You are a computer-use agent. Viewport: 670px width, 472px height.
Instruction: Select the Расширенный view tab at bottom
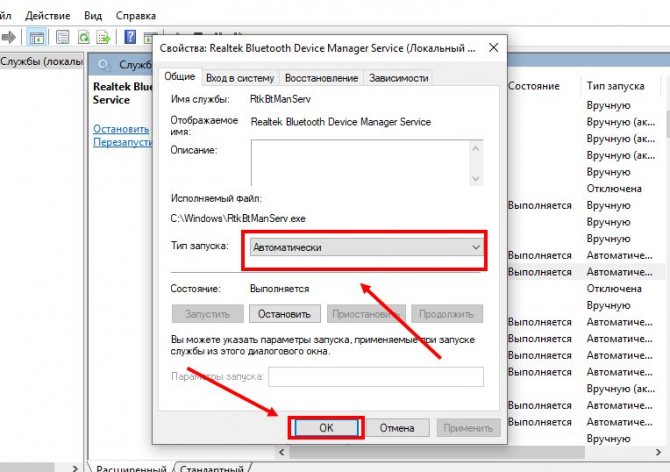131,468
